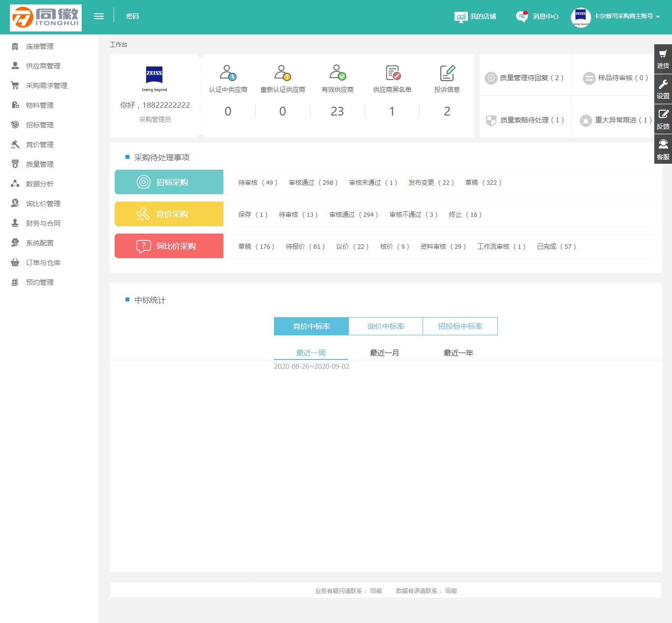672x623 pixels.
Task: Click the red 询比价采购 button
Action: [x=169, y=246]
